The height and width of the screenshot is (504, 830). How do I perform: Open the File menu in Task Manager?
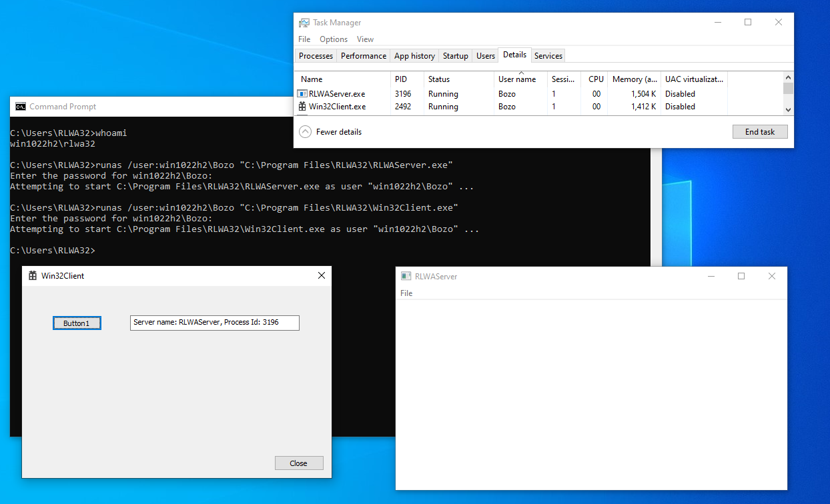(x=304, y=39)
